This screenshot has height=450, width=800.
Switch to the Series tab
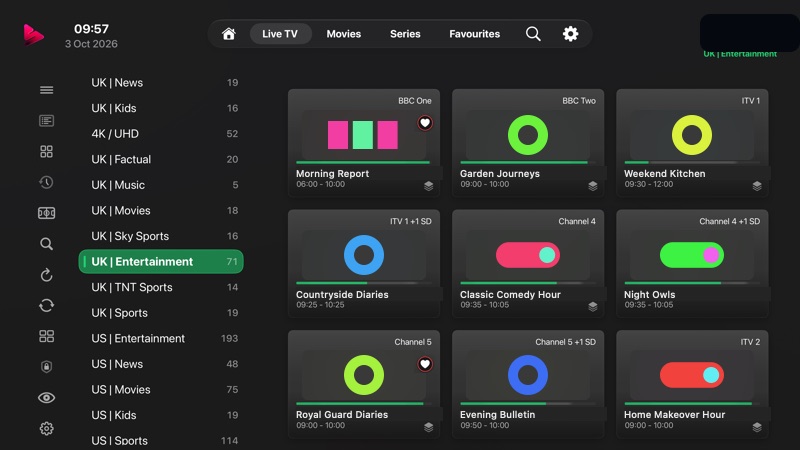pyautogui.click(x=405, y=34)
